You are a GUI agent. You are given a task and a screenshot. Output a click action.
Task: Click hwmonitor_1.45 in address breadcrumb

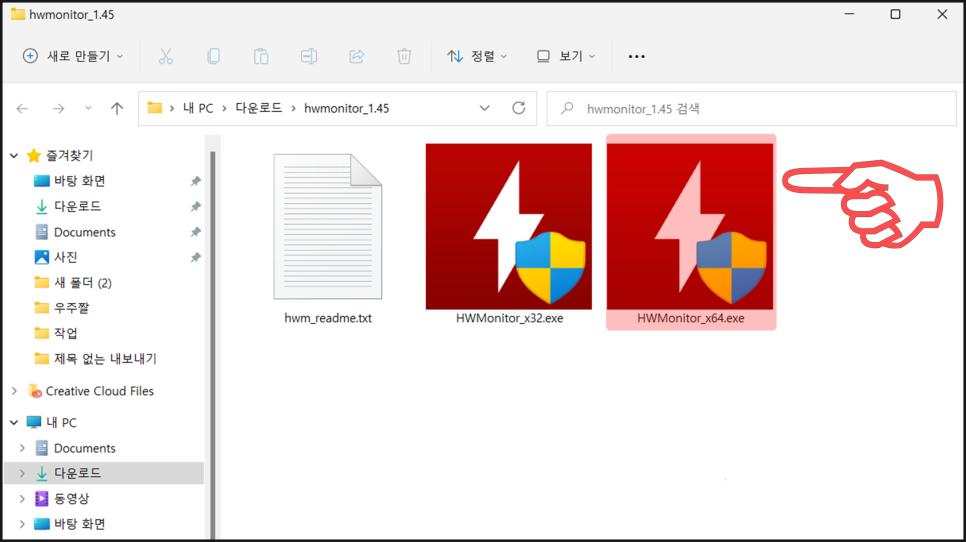coord(346,108)
